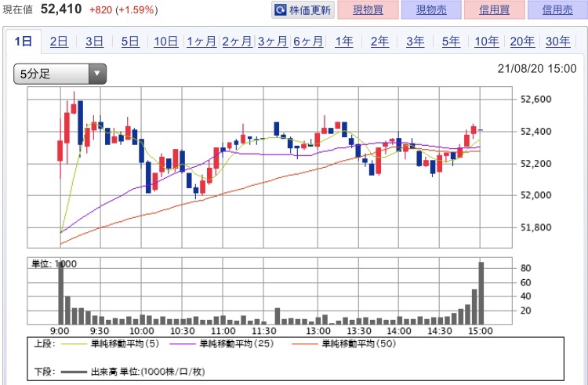Click the 52,400 price axis label
588x385 pixels.
coord(536,132)
